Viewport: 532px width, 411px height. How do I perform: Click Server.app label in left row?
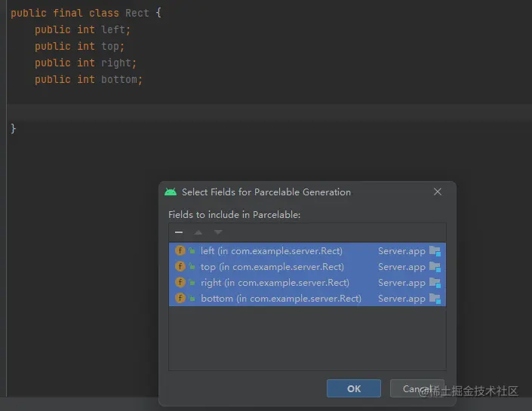pyautogui.click(x=401, y=251)
